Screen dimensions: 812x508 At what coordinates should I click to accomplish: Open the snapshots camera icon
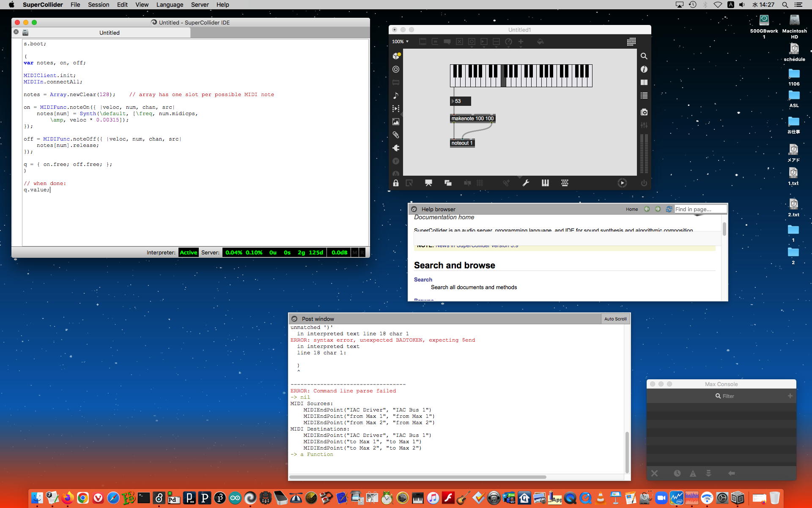tap(644, 112)
